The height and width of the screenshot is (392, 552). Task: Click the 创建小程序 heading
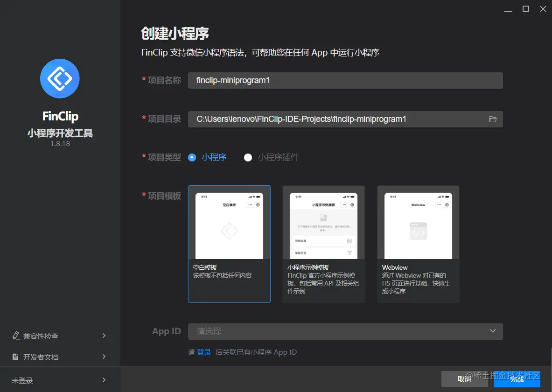(175, 34)
